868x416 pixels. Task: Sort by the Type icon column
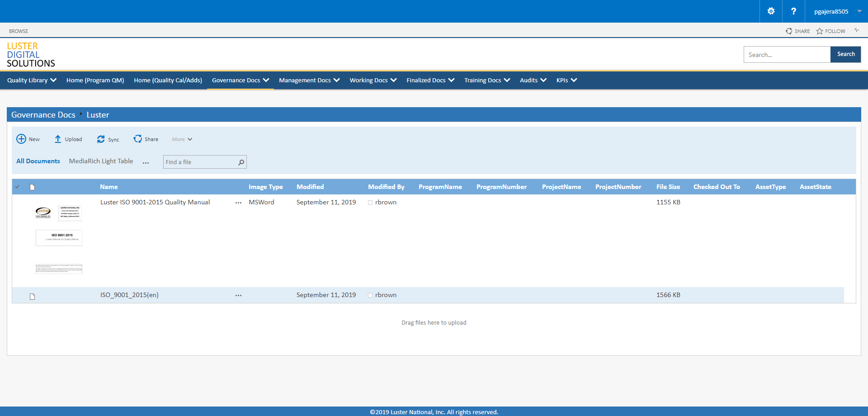point(32,187)
